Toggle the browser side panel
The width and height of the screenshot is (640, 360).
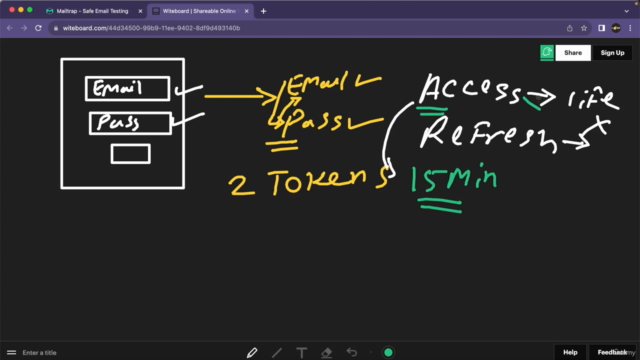601,28
